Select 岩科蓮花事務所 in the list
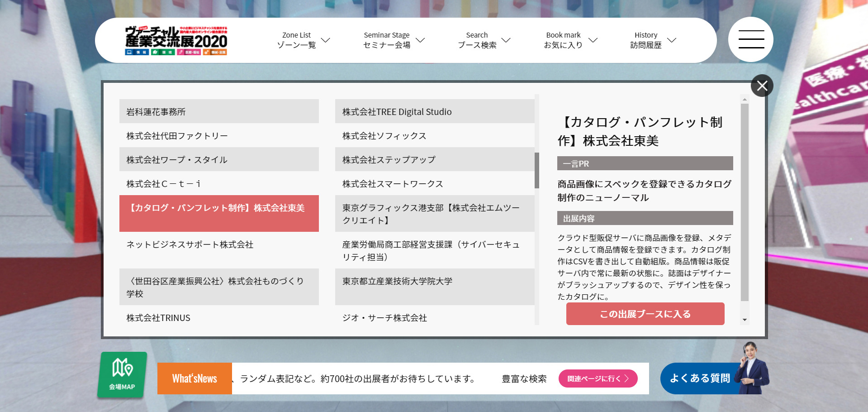The image size is (868, 412). pos(219,111)
